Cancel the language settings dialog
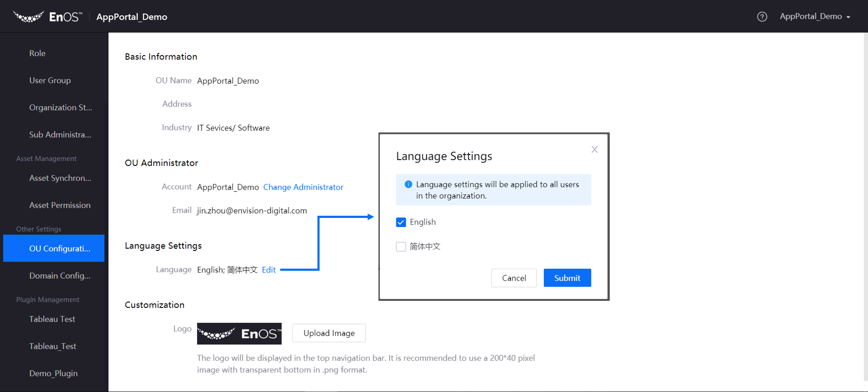868x392 pixels. coord(514,278)
